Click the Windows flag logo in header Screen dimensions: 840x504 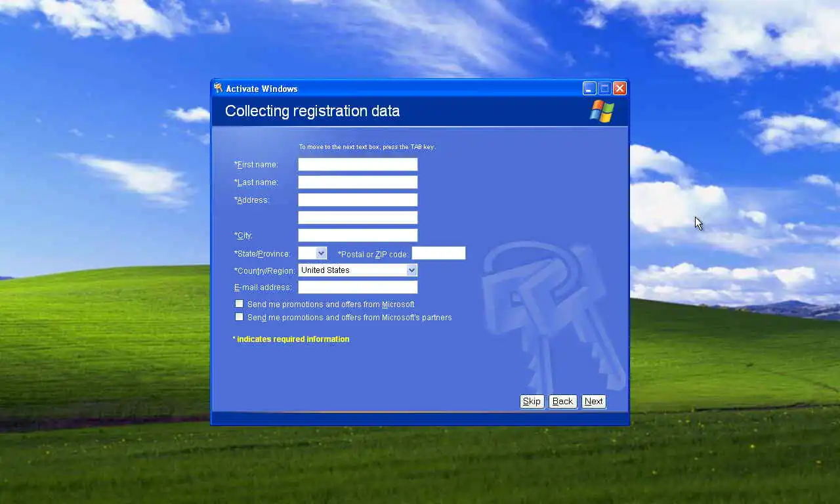[602, 111]
